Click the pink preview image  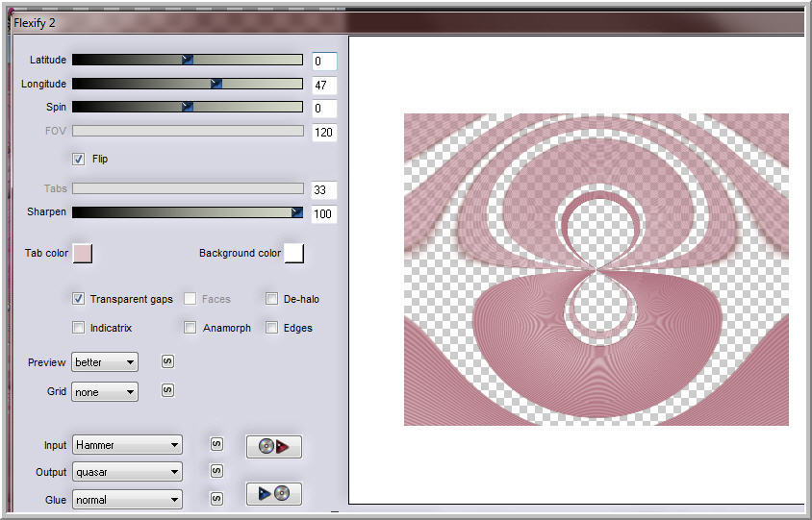click(x=596, y=269)
